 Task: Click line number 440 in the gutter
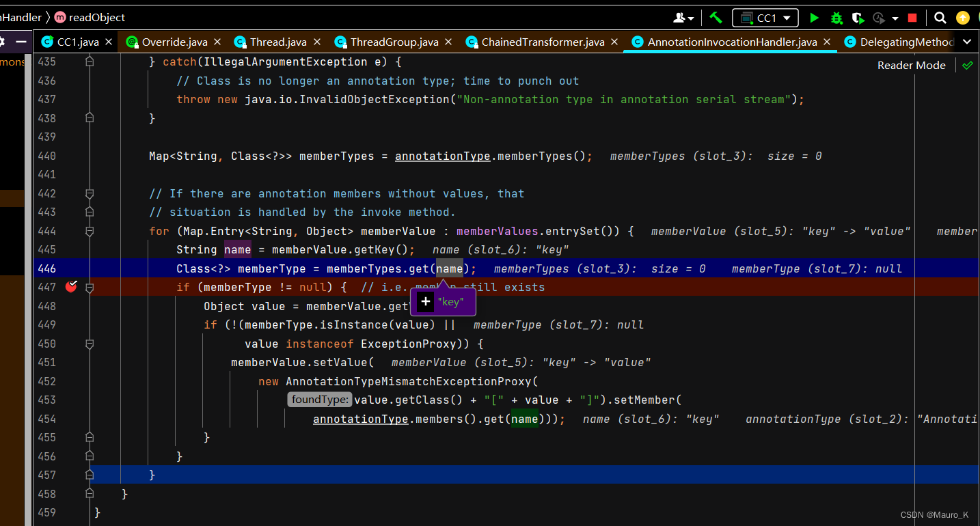(x=47, y=156)
